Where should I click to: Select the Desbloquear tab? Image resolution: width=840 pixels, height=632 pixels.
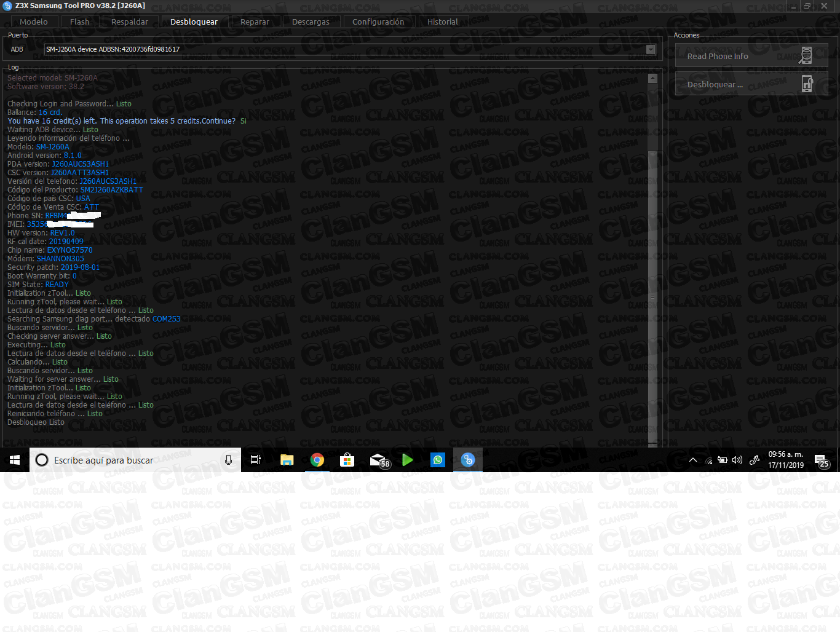click(194, 22)
